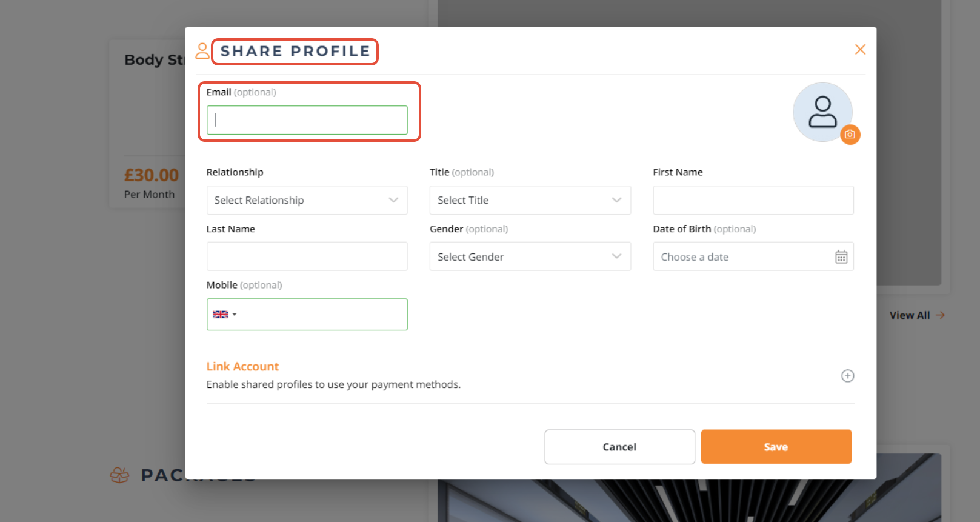
Task: Click the Cancel button
Action: (619, 447)
